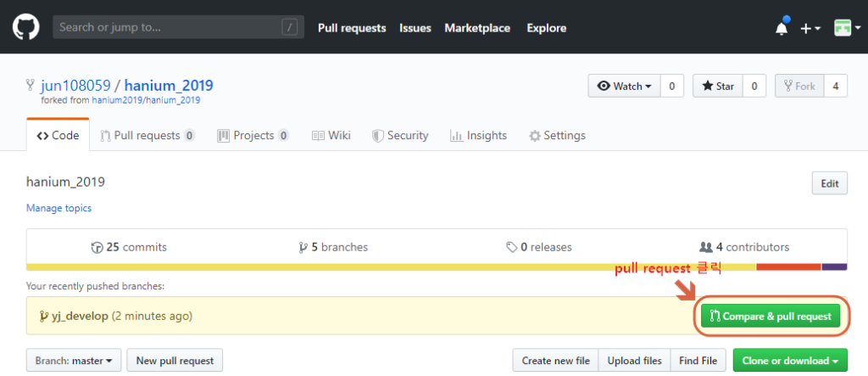Screen dimensions: 868x376
Task: Open the yj_develop branch link
Action: (x=79, y=316)
